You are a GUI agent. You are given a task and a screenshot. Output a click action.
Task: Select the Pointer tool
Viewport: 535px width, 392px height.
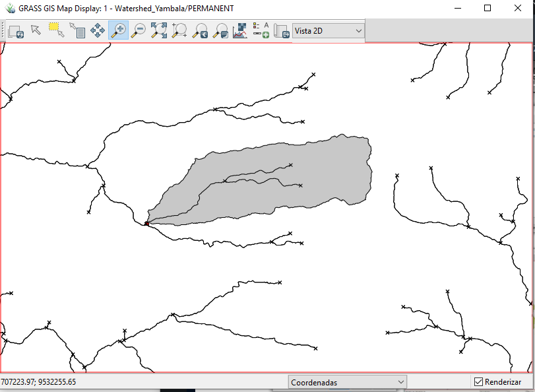pos(36,30)
